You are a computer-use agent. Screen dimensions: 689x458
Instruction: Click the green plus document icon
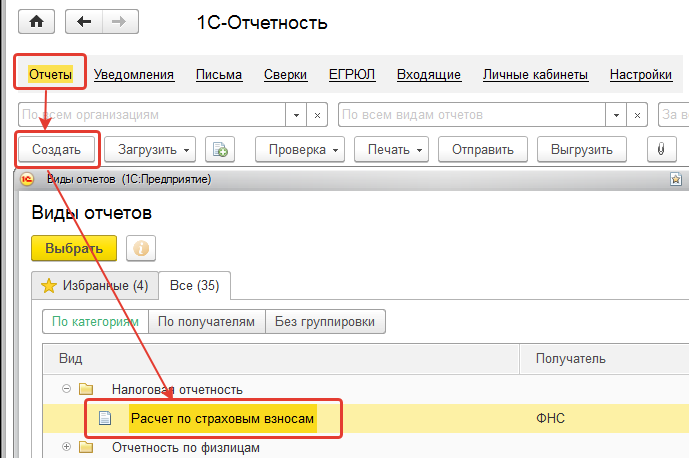tap(219, 150)
